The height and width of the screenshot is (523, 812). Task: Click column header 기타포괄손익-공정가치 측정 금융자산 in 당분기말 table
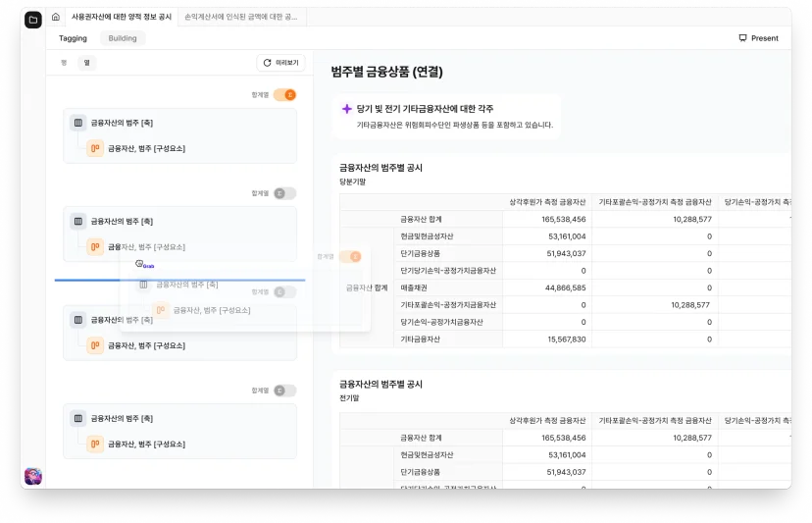(655, 202)
